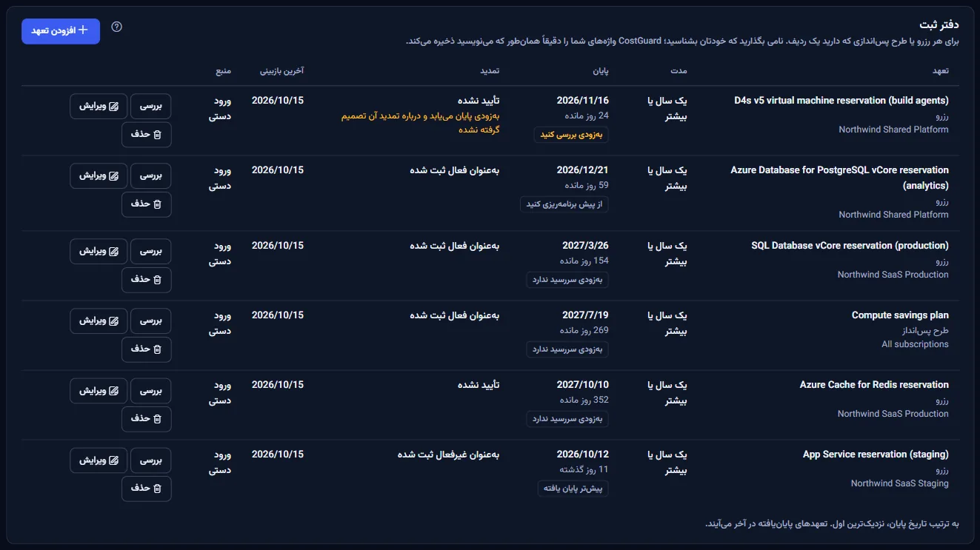
Task: Click the تعهد column header
Action: pyautogui.click(x=941, y=71)
